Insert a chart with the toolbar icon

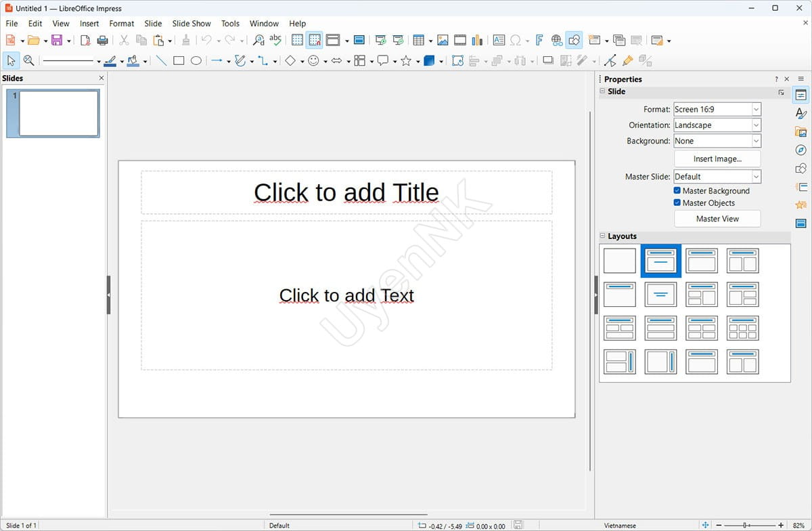(477, 41)
